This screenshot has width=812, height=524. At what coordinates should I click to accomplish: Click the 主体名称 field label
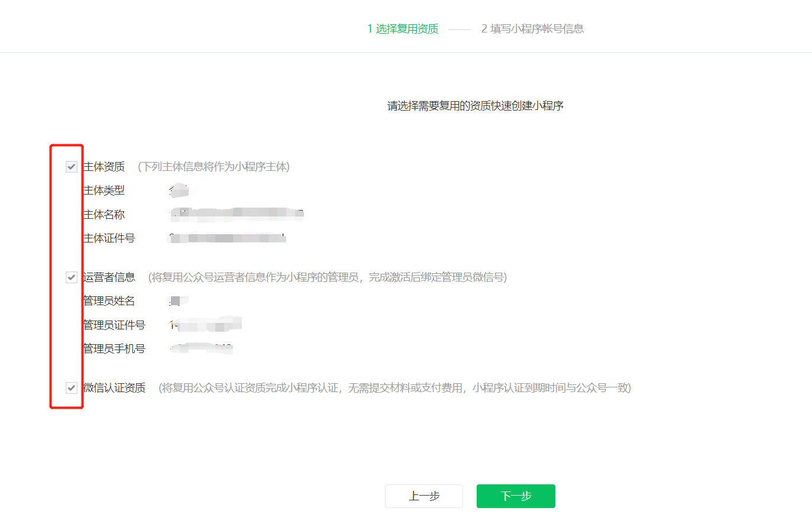point(104,215)
